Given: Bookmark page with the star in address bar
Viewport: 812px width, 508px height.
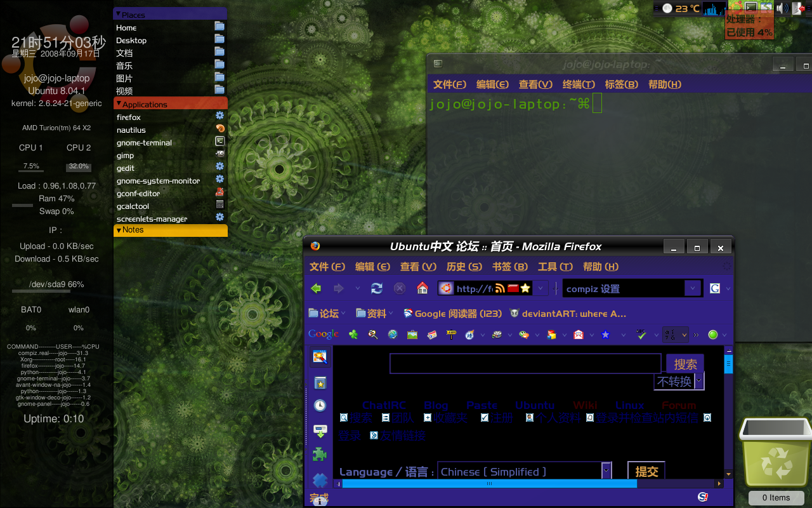Looking at the screenshot, I should (525, 288).
